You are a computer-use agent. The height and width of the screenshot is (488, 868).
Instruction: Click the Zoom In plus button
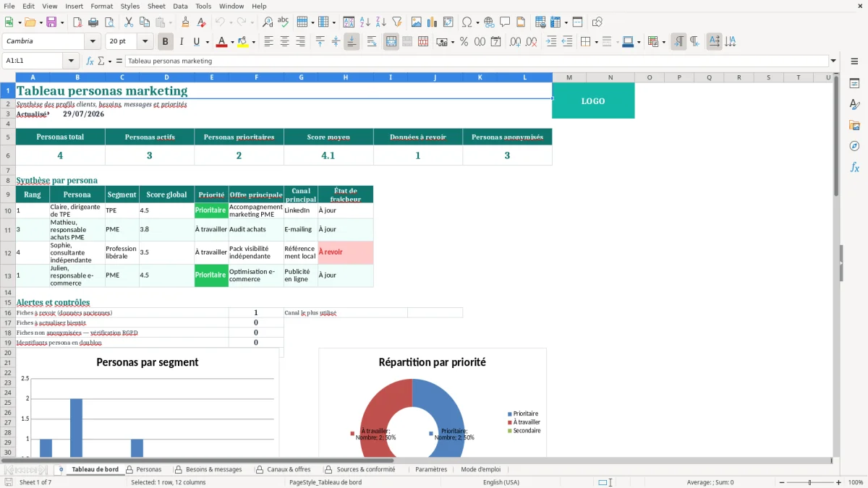[839, 482]
